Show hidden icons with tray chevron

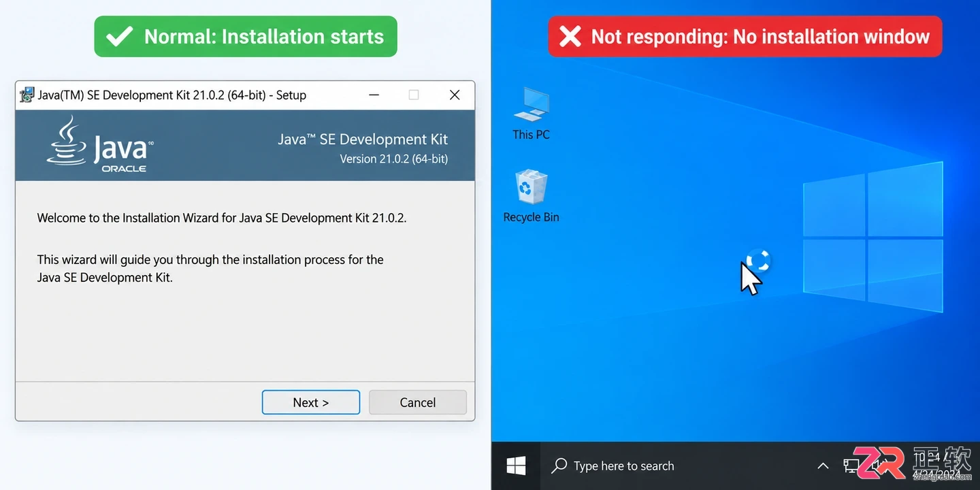tap(823, 466)
